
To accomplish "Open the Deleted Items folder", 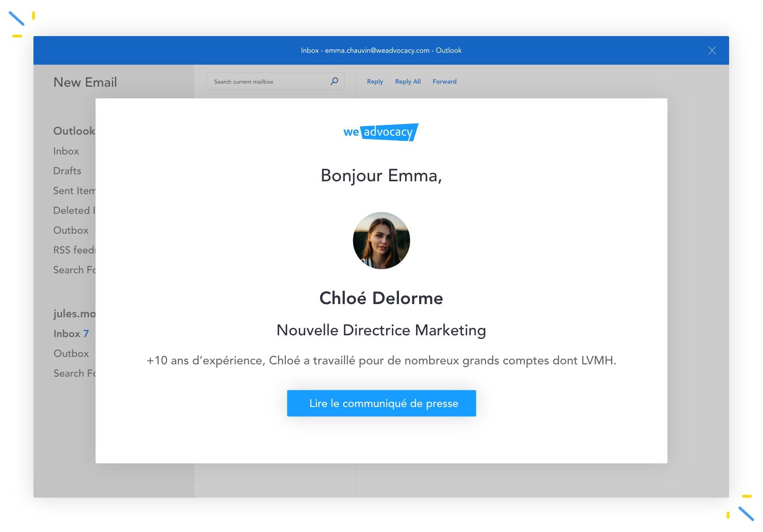I will click(74, 210).
